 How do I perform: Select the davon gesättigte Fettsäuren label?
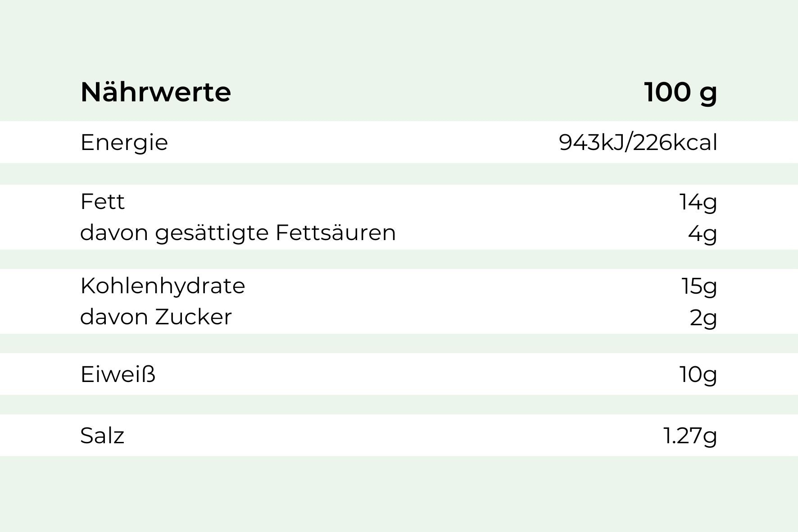(x=238, y=233)
